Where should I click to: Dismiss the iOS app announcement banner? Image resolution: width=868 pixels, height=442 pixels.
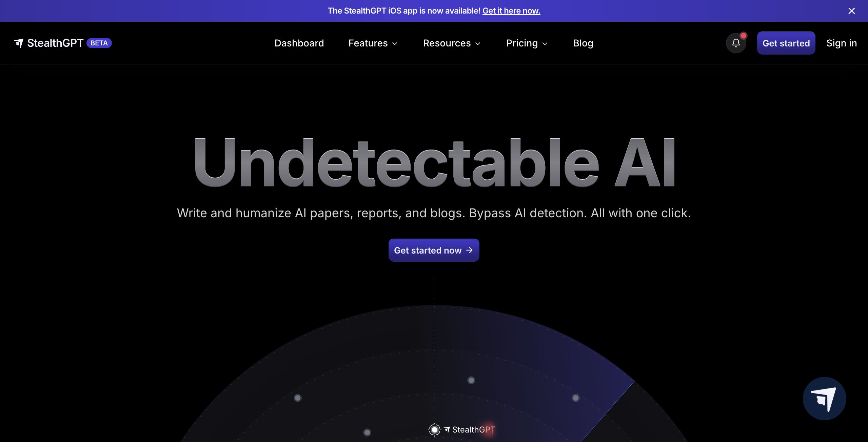851,11
